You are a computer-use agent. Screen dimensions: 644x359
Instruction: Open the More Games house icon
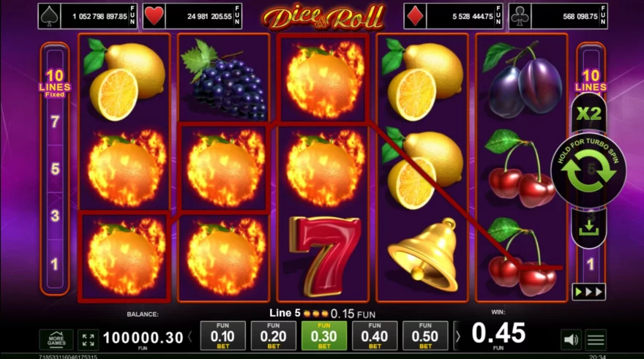[x=56, y=340]
